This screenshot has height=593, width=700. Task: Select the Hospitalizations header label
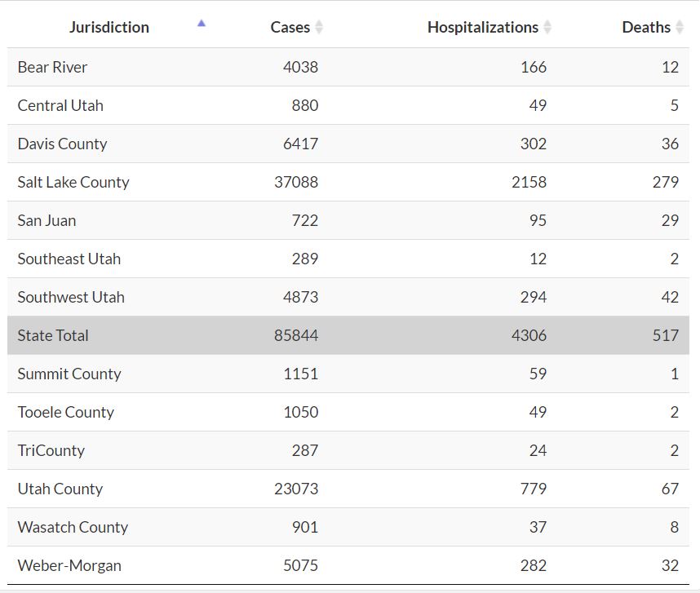482,27
